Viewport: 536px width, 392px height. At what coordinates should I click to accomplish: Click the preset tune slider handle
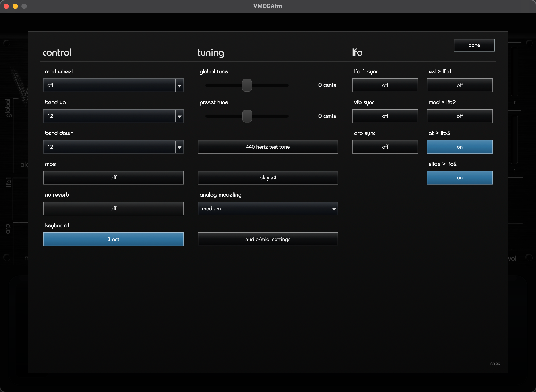click(247, 116)
